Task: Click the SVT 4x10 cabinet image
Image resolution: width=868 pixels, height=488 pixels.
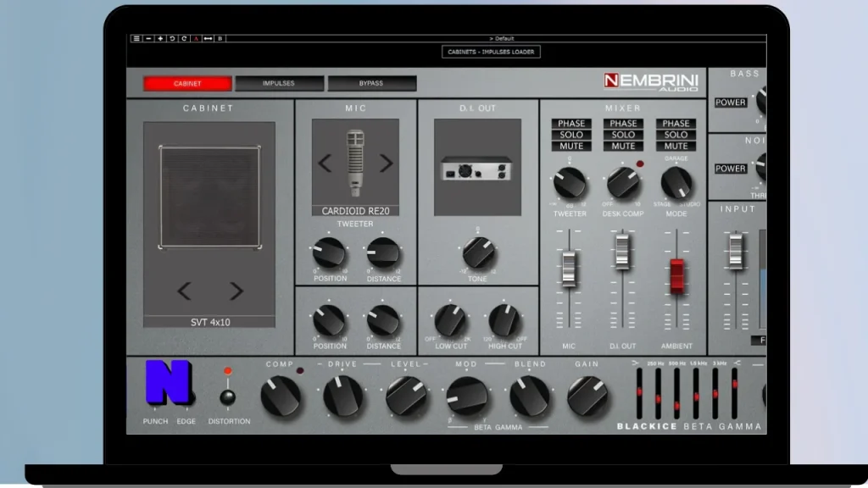Action: pyautogui.click(x=209, y=197)
